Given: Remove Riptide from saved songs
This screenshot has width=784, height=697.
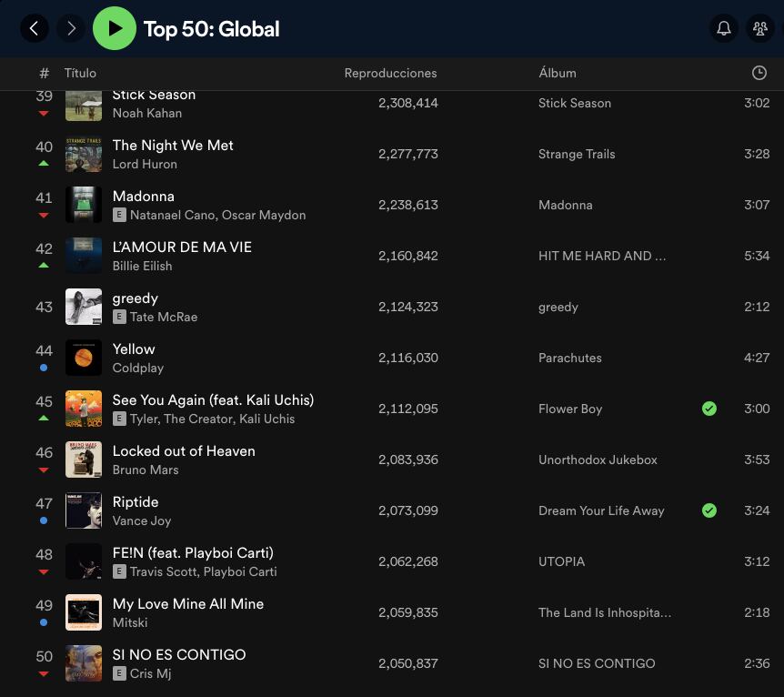Looking at the screenshot, I should pos(709,510).
